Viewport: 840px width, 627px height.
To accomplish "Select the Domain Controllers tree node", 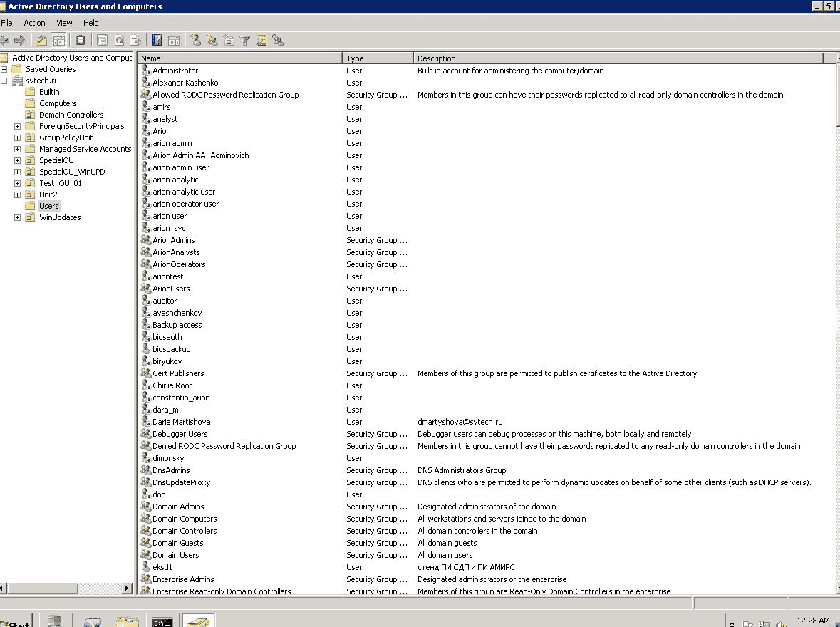I will pos(71,115).
